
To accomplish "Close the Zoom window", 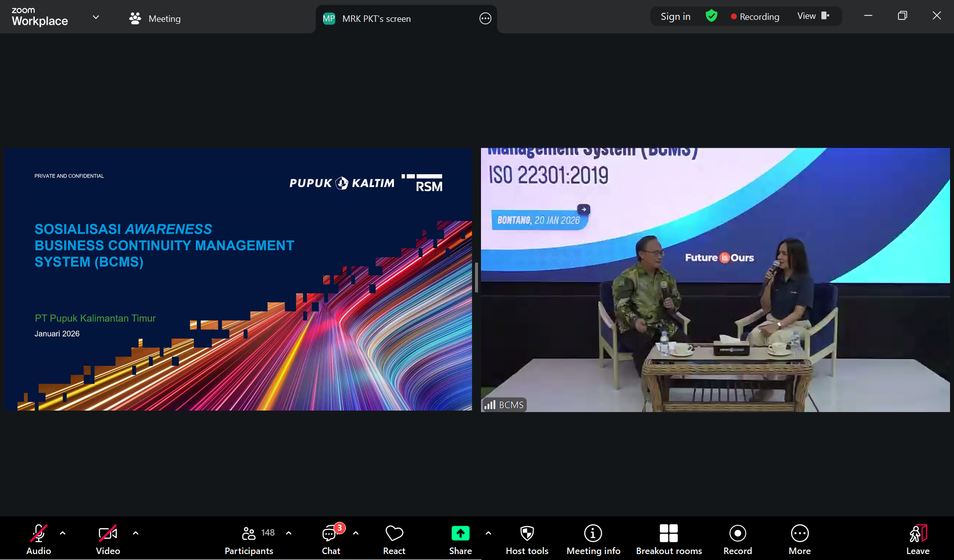I will click(937, 16).
